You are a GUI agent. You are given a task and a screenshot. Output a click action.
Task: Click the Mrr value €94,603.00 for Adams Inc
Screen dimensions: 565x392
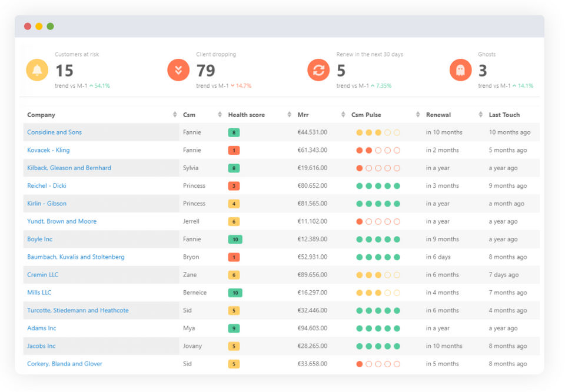pos(312,328)
